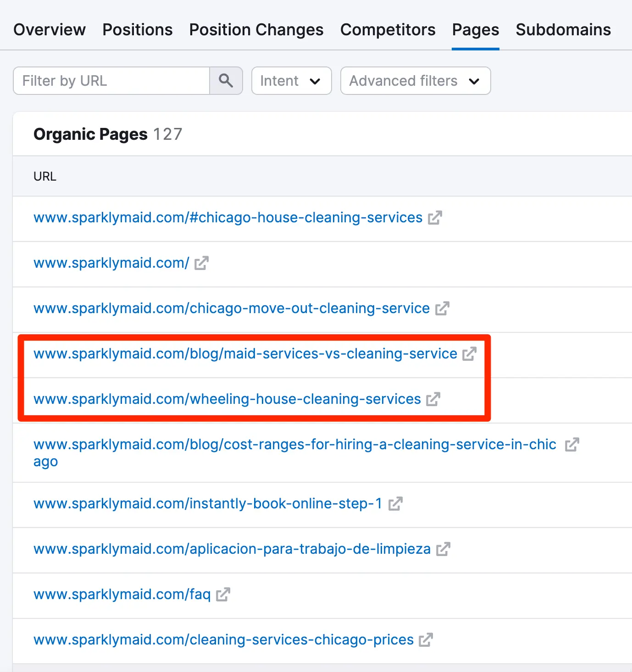Expand the Advanced filters dropdown

click(415, 81)
